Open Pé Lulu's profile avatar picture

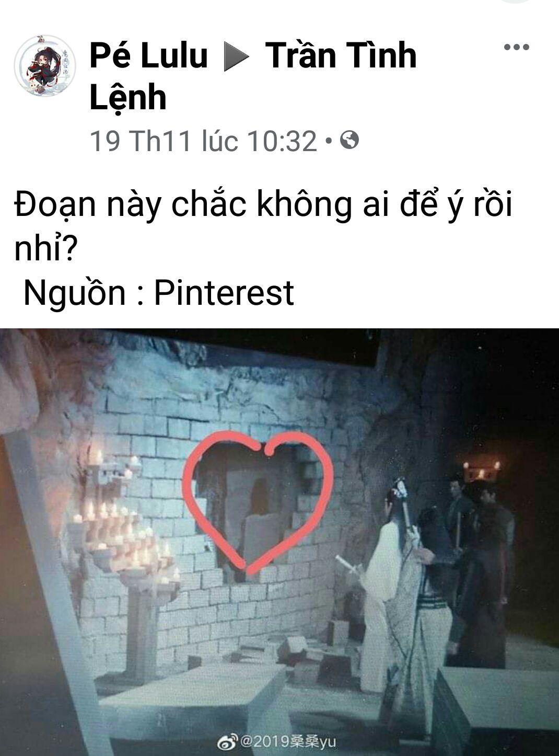coord(44,66)
